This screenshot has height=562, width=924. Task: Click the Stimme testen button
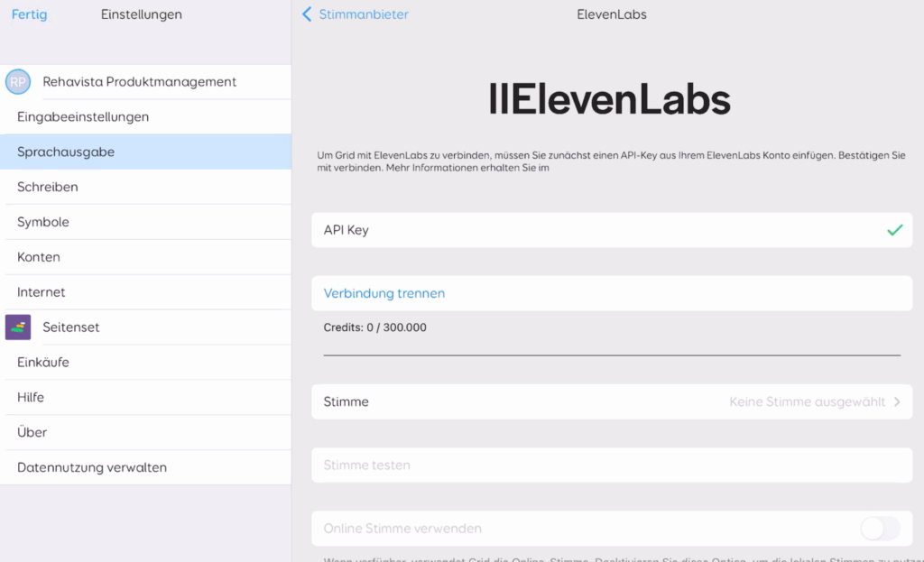(612, 465)
